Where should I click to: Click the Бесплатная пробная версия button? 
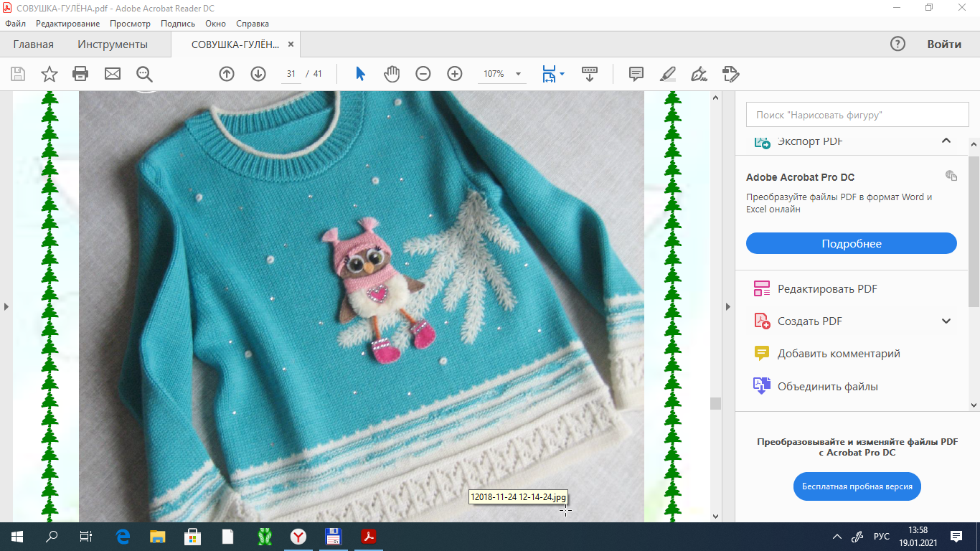click(857, 486)
